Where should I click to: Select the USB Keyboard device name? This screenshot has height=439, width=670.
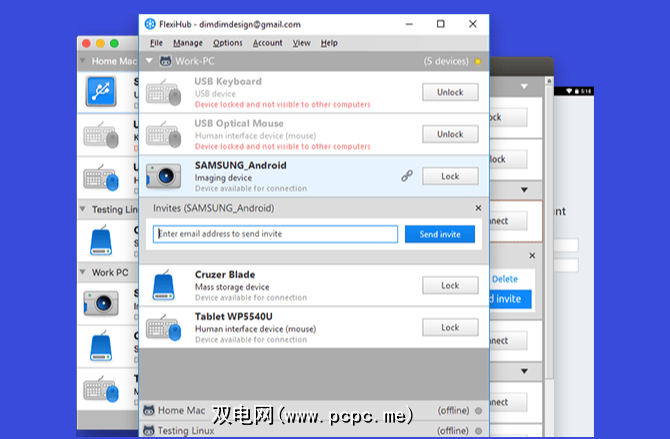click(x=228, y=81)
